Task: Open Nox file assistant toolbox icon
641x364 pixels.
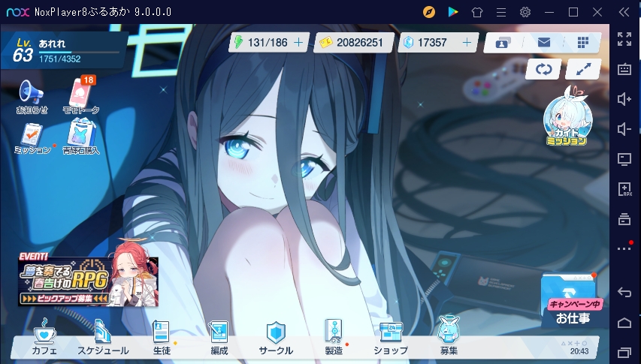Action: (624, 219)
